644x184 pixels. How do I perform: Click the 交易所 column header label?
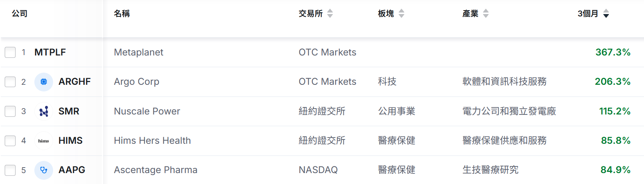310,14
